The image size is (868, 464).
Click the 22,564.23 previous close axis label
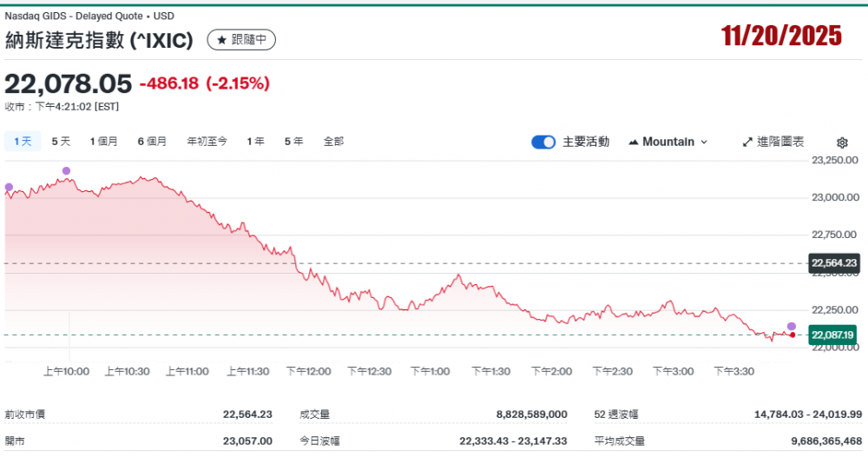coord(833,263)
